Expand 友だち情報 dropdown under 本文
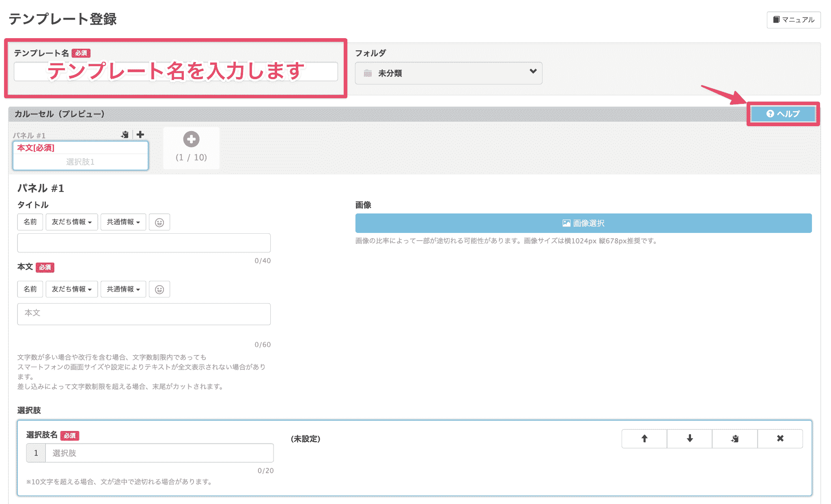Image resolution: width=831 pixels, height=504 pixels. click(x=71, y=289)
